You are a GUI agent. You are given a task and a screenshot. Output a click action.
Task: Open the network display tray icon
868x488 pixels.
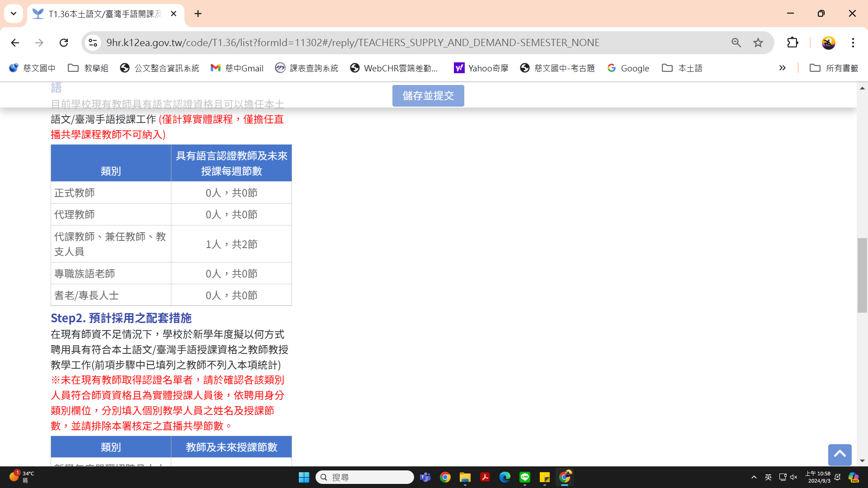point(783,477)
